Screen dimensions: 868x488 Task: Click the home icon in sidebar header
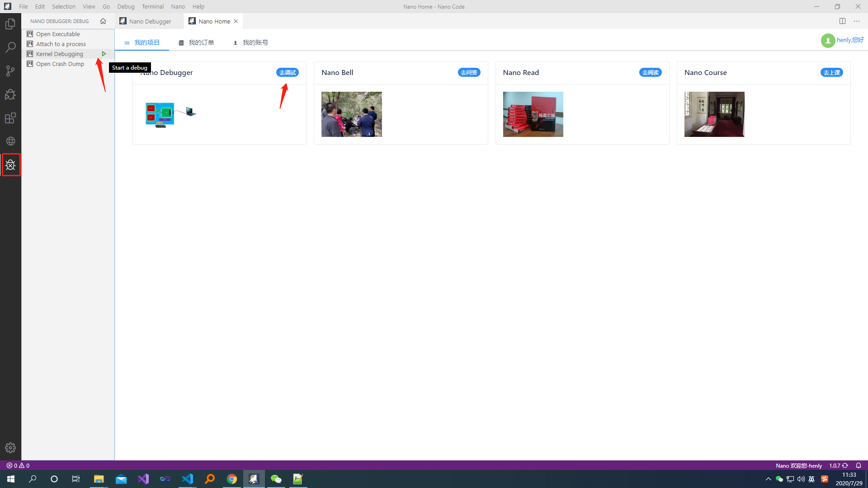coord(103,21)
